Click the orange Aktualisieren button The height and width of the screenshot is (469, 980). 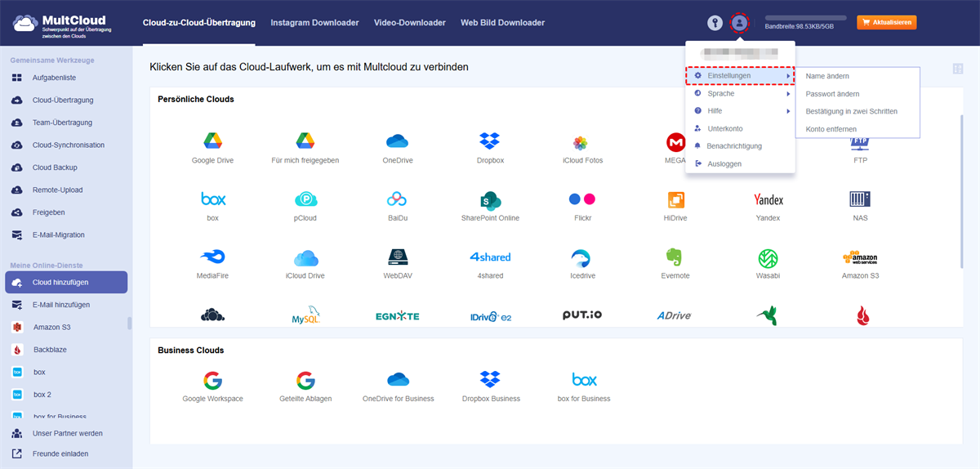886,23
